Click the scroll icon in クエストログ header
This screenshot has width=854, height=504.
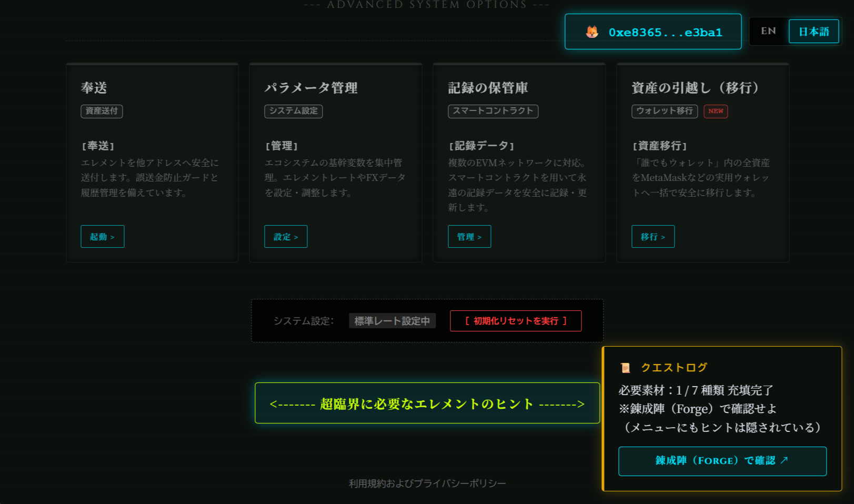pyautogui.click(x=625, y=368)
